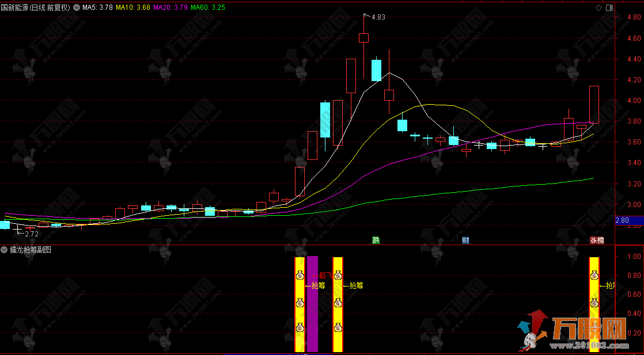This screenshot has width=644, height=355.
Task: Open dropdown arrow next to 国新能源 title
Action: coord(77,7)
